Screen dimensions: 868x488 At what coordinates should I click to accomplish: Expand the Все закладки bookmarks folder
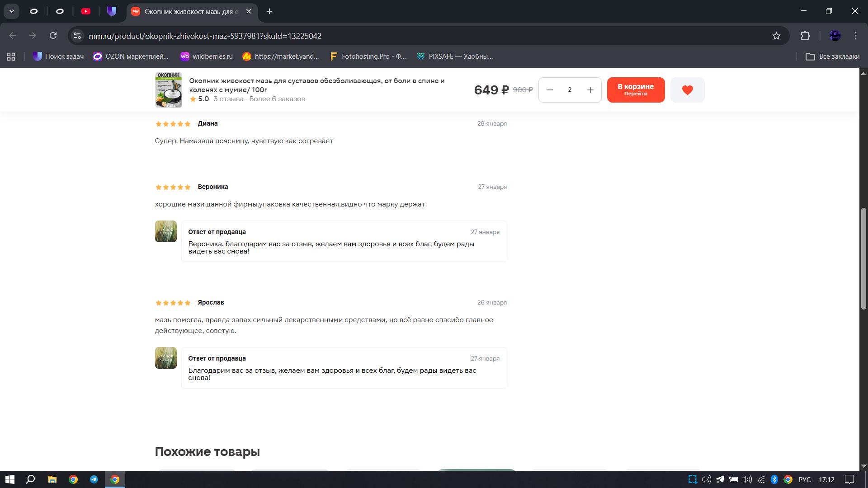(x=832, y=56)
